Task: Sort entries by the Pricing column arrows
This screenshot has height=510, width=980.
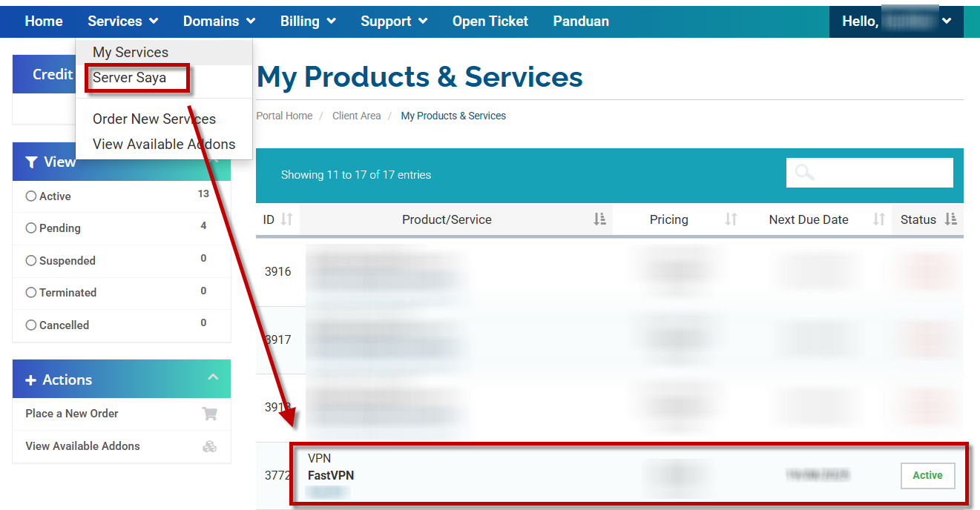Action: 731,219
